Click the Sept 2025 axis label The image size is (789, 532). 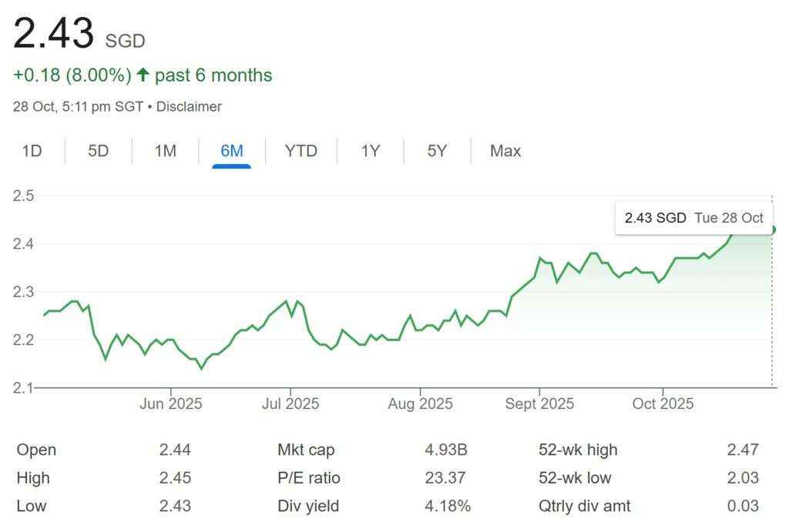(x=539, y=403)
